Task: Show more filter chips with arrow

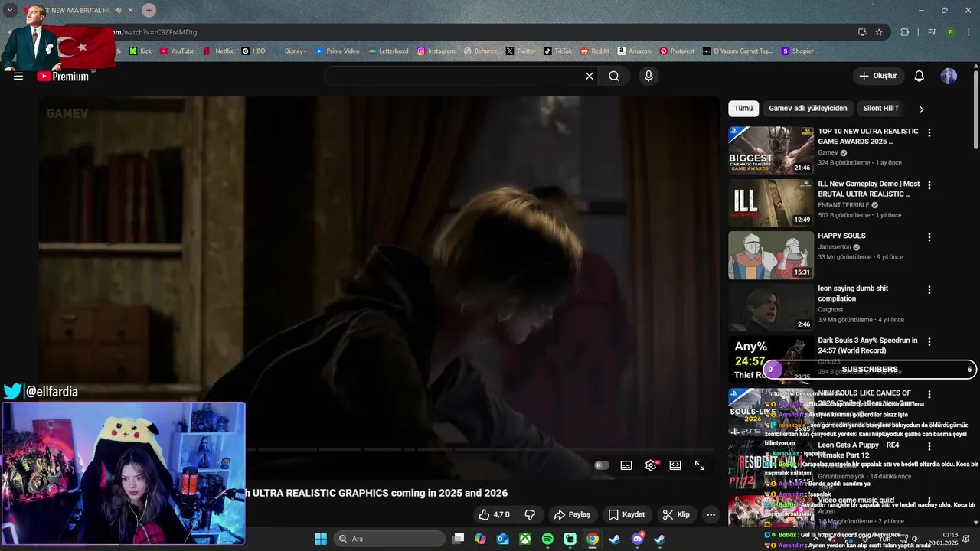Action: pyautogui.click(x=921, y=109)
